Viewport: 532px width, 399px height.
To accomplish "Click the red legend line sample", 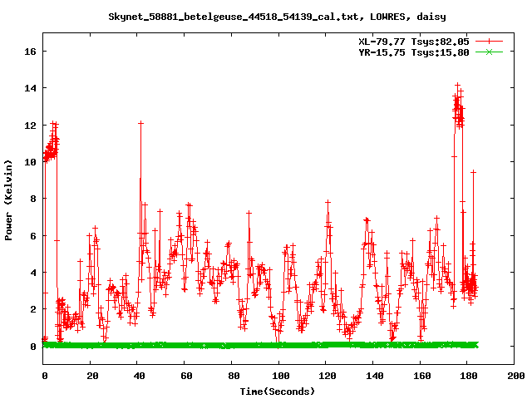I will coord(489,42).
